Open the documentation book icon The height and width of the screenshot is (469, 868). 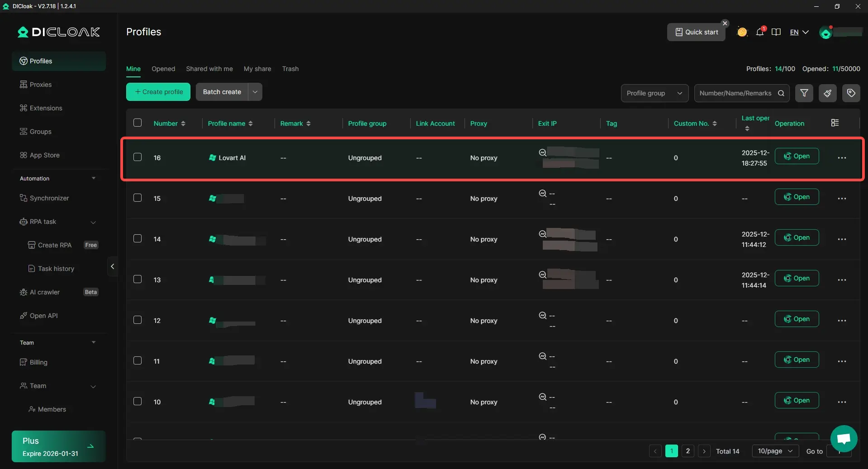[x=776, y=32]
